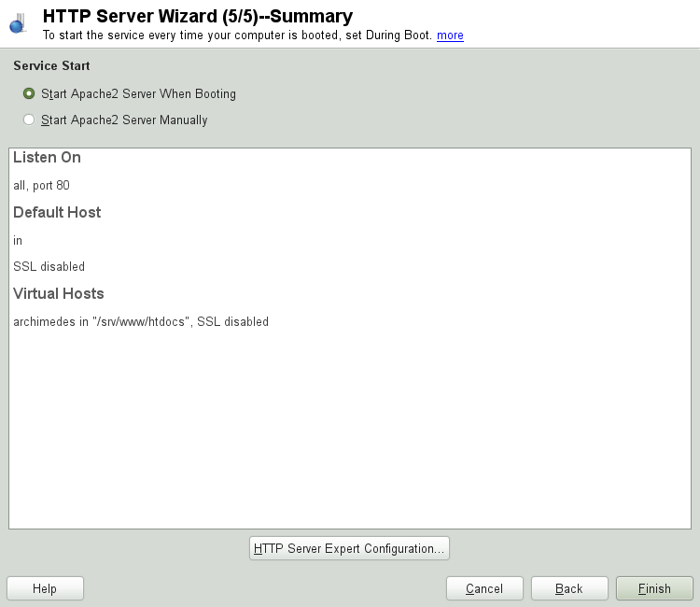Click the archimedes virtual host entry
The image size is (700, 607).
pyautogui.click(x=141, y=321)
